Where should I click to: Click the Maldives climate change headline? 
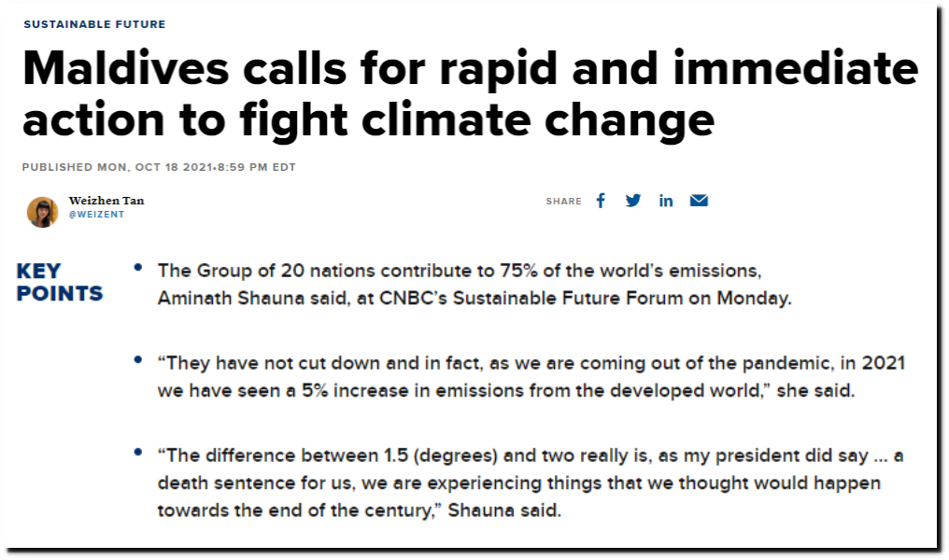coord(470,93)
